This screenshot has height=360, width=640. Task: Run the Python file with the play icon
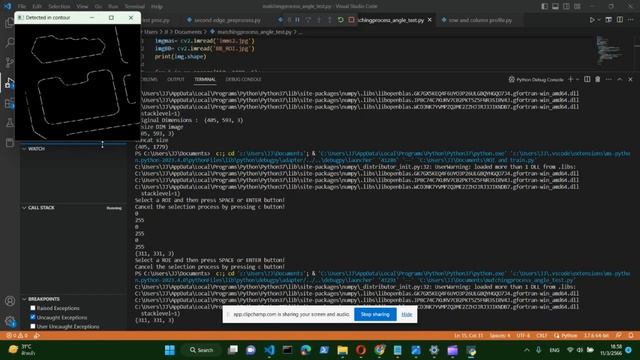tap(592, 20)
